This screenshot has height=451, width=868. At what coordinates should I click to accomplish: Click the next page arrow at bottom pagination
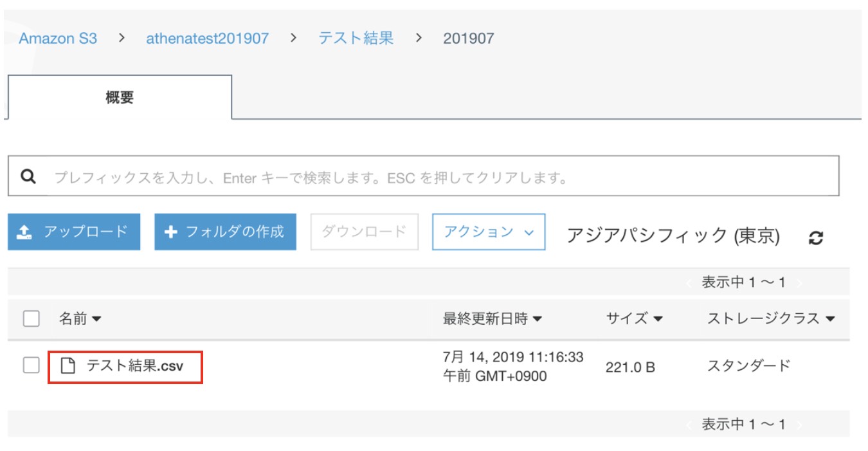[x=799, y=425]
